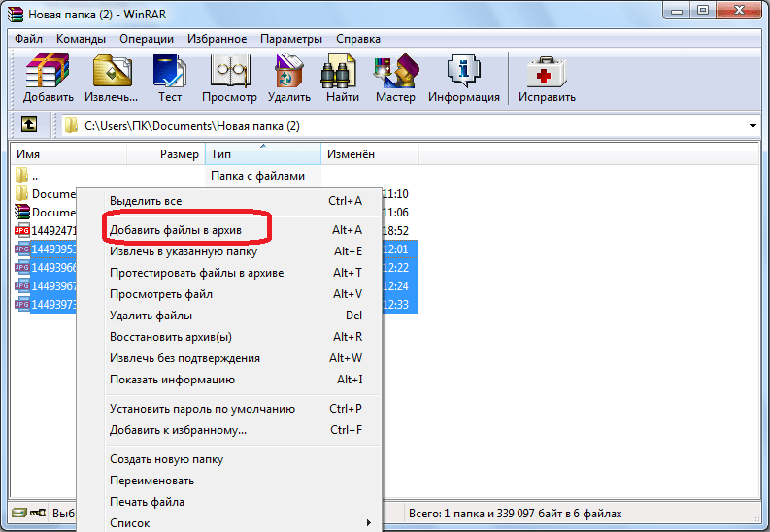This screenshot has width=770, height=532.
Task: Select the 14493966 JPG file icon
Action: [22, 268]
